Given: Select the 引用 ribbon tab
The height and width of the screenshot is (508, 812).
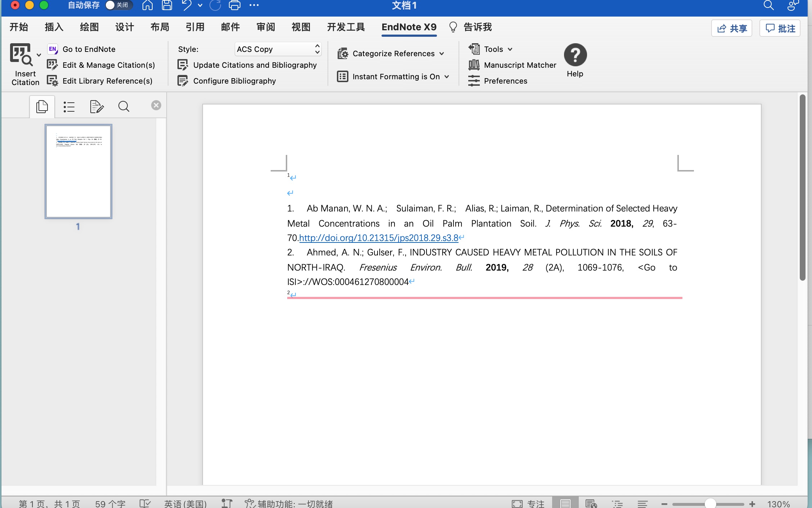Looking at the screenshot, I should 195,27.
